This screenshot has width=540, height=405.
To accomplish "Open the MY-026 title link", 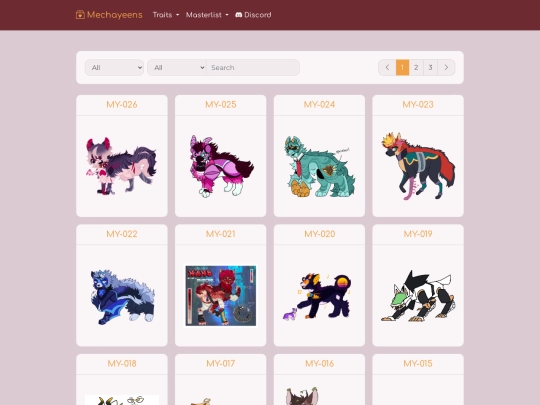I will click(x=122, y=105).
